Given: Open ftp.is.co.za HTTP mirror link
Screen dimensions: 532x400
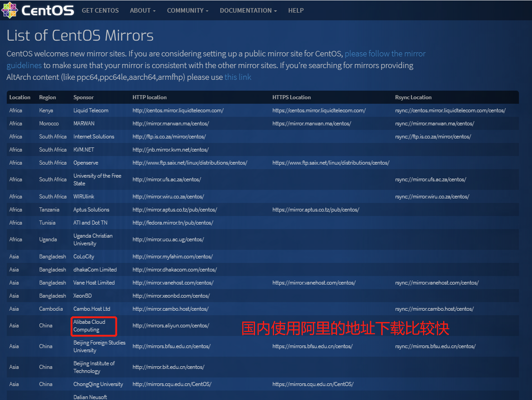Looking at the screenshot, I should pyautogui.click(x=169, y=137).
